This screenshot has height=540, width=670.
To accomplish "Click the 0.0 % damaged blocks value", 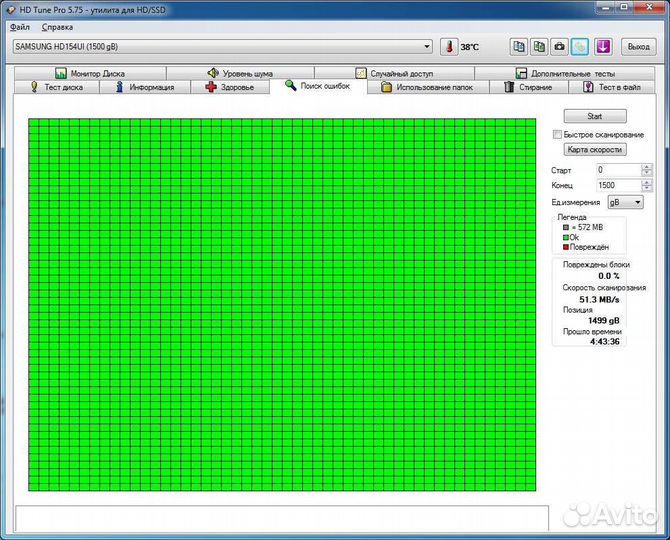I will (608, 276).
